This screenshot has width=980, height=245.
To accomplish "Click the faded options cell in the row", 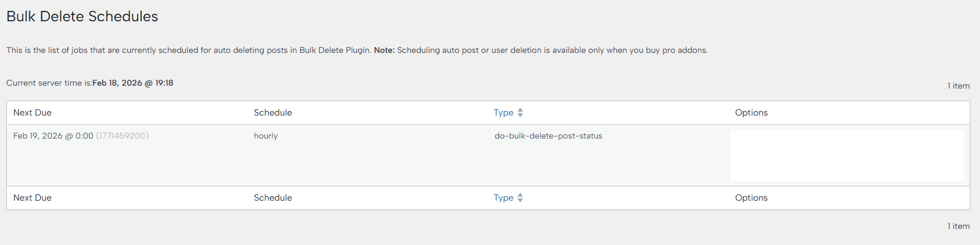I will pyautogui.click(x=846, y=155).
